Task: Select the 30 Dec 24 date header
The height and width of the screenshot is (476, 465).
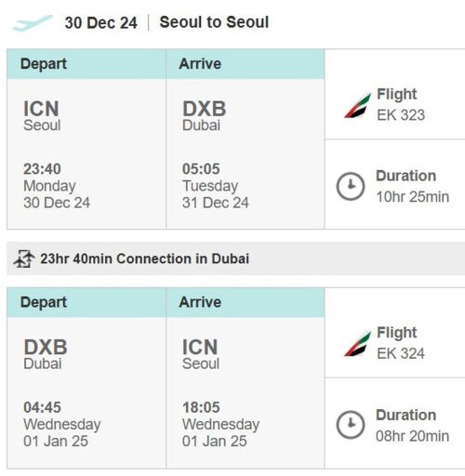Action: [100, 23]
